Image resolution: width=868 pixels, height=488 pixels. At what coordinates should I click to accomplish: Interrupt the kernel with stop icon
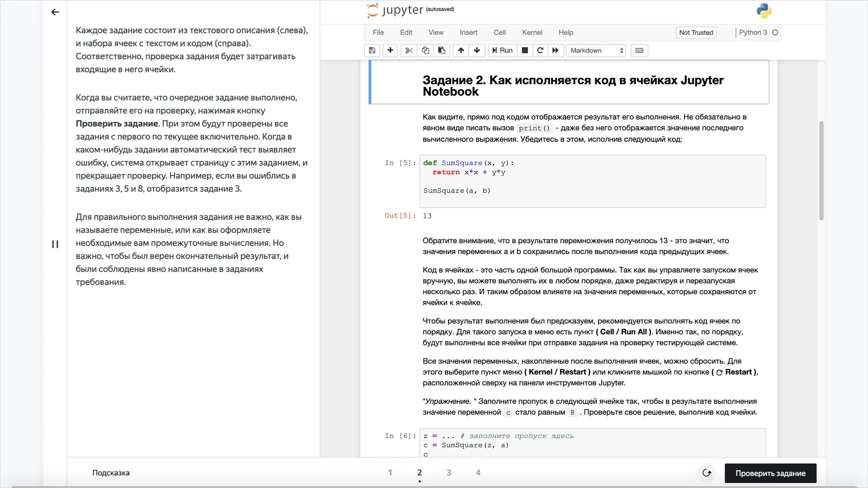525,51
